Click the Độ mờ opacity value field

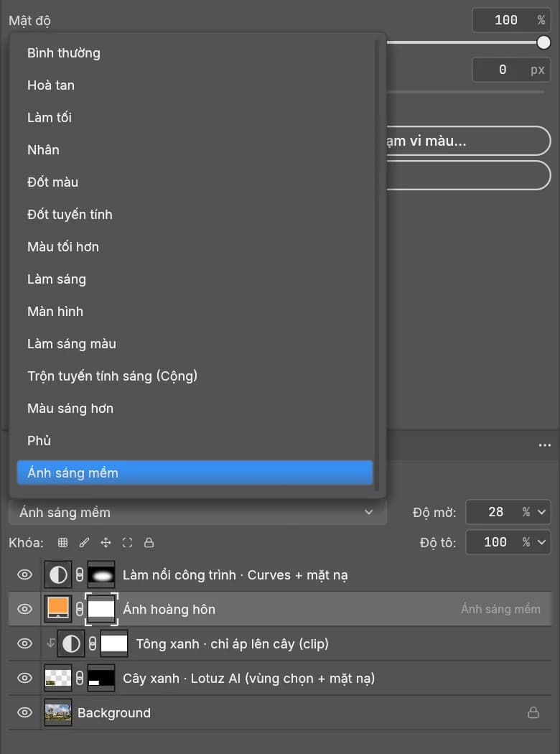coord(495,512)
